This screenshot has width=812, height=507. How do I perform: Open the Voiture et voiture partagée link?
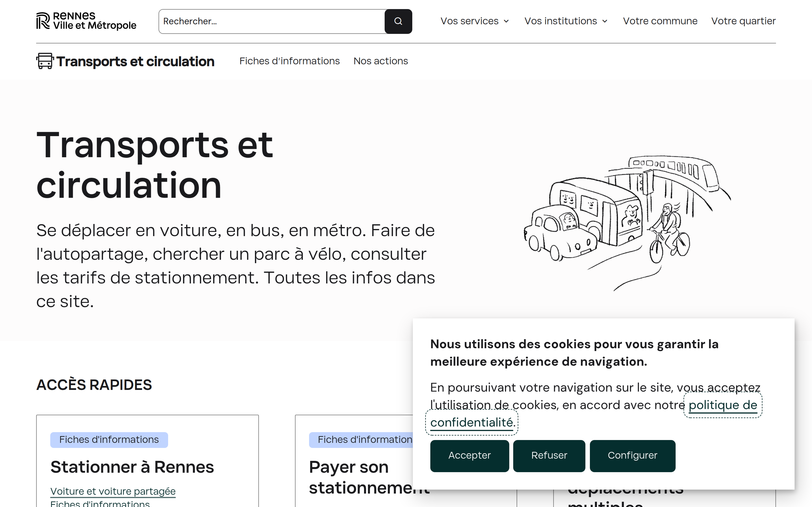(113, 491)
